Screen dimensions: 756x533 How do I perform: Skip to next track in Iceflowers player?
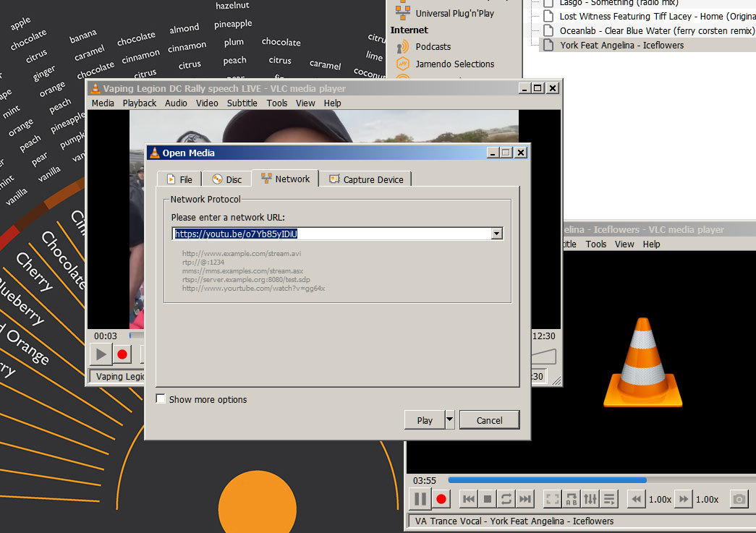click(x=524, y=499)
